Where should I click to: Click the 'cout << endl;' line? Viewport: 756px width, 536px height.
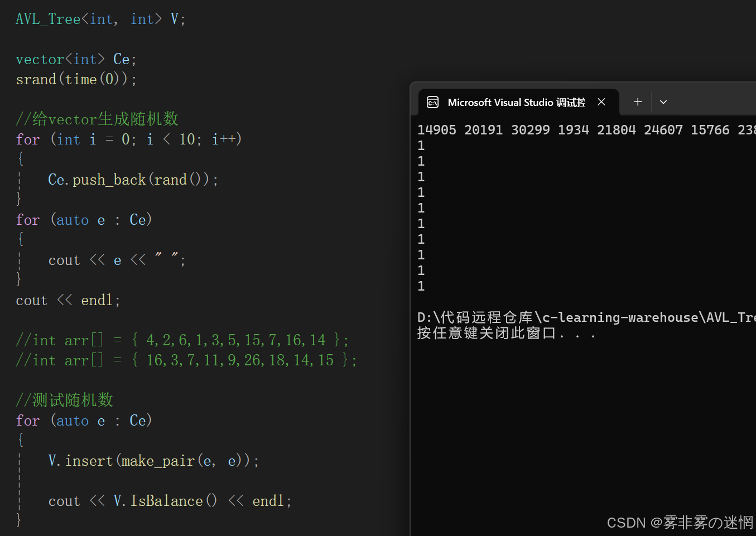pyautogui.click(x=68, y=300)
